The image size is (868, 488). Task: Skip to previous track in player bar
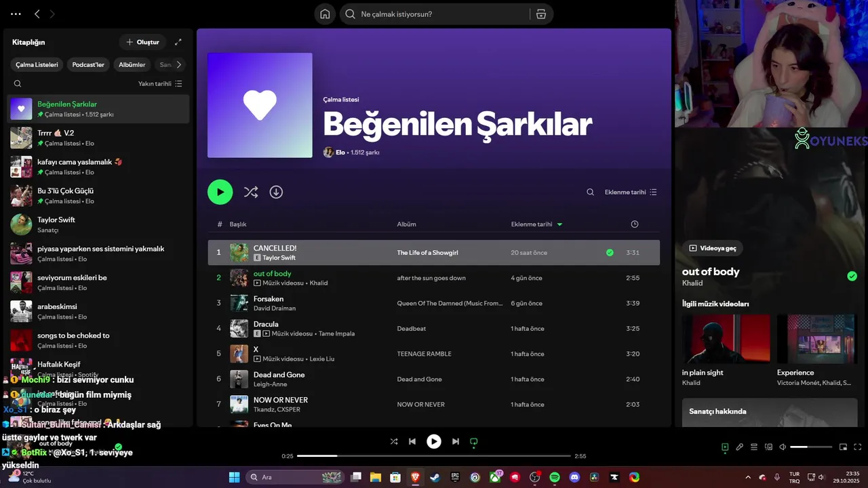[412, 441]
